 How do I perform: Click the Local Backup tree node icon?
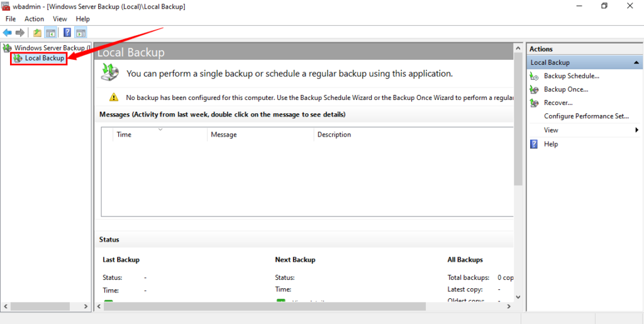(18, 59)
